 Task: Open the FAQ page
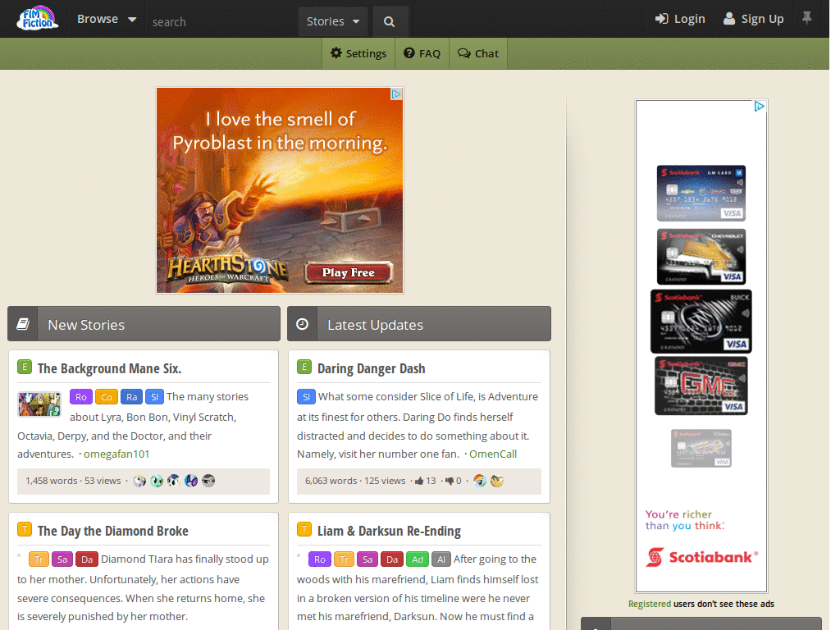click(x=422, y=53)
